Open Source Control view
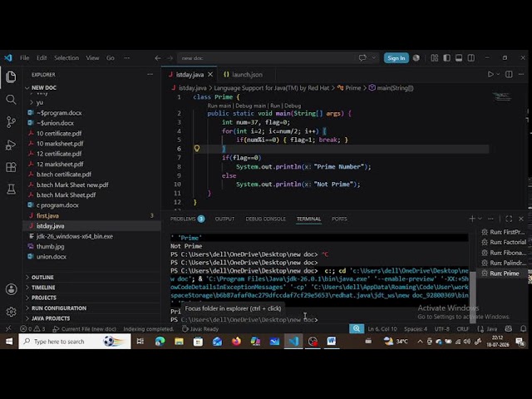Viewport: 532px width, 399px height. coord(11,122)
